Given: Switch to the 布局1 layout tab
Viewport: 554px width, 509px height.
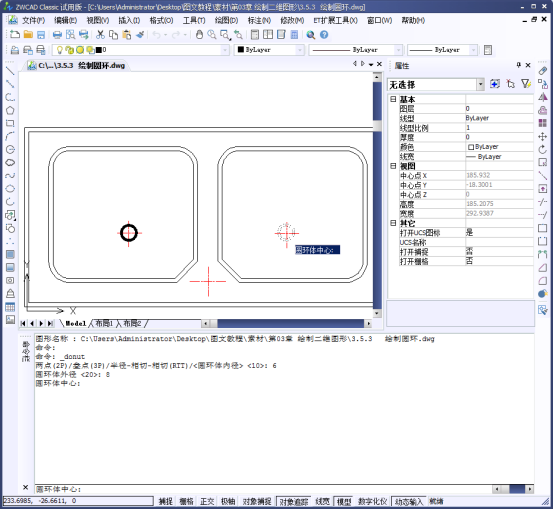Looking at the screenshot, I should (x=104, y=323).
